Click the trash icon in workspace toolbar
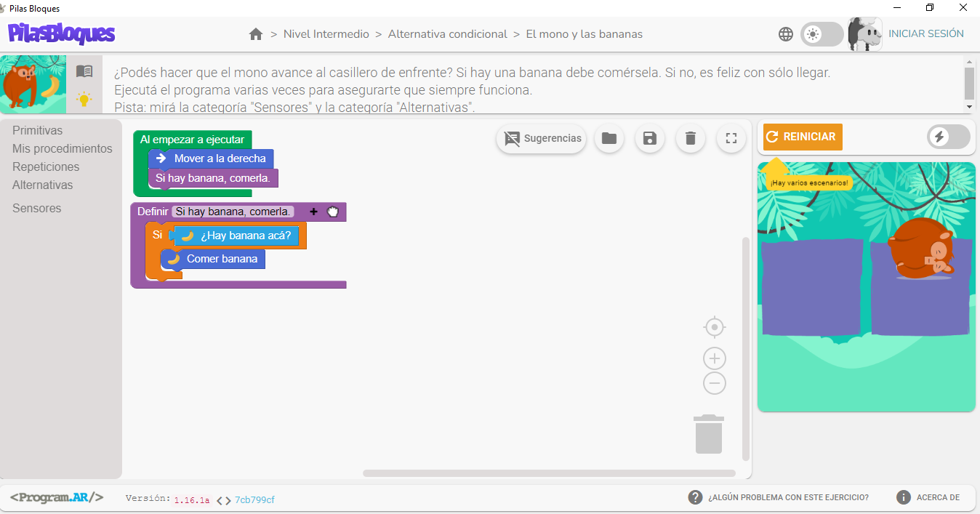980x514 pixels. click(x=691, y=138)
